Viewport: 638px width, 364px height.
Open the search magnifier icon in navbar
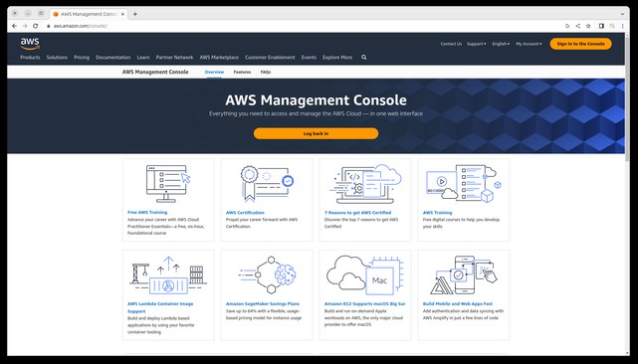[x=363, y=58]
